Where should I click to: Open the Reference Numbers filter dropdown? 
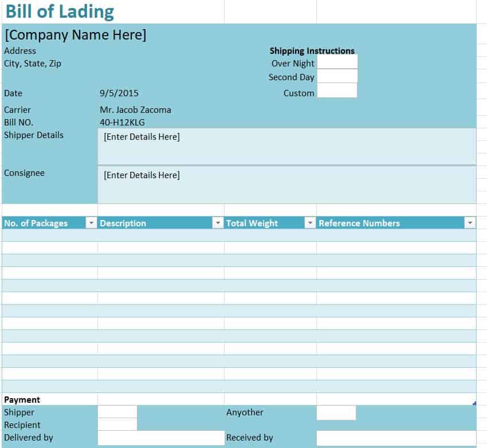(470, 223)
